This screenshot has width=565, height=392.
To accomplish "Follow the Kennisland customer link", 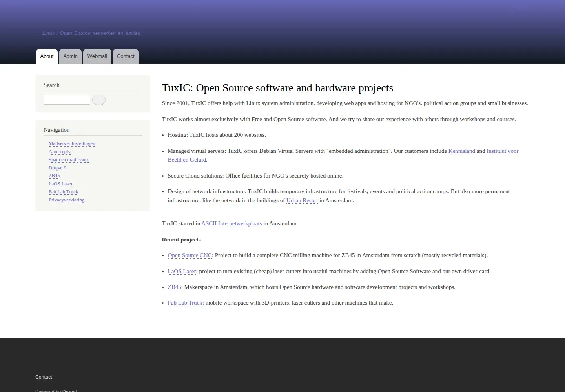I will (x=461, y=151).
